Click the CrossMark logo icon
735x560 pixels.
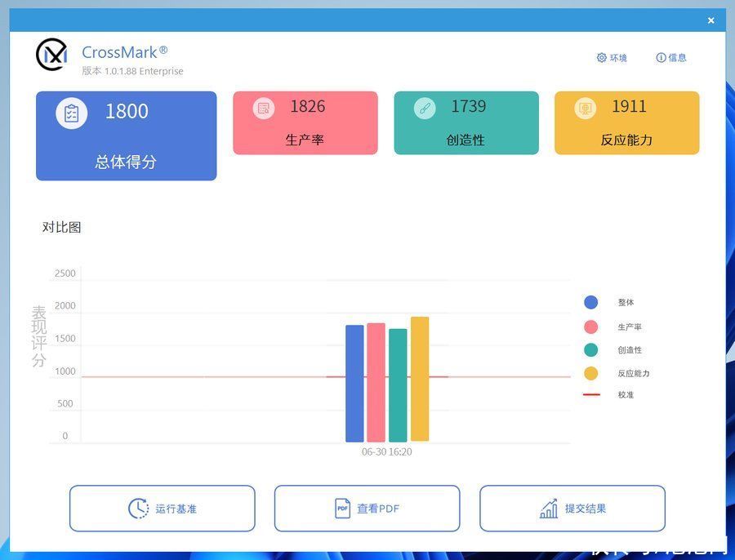pyautogui.click(x=51, y=55)
